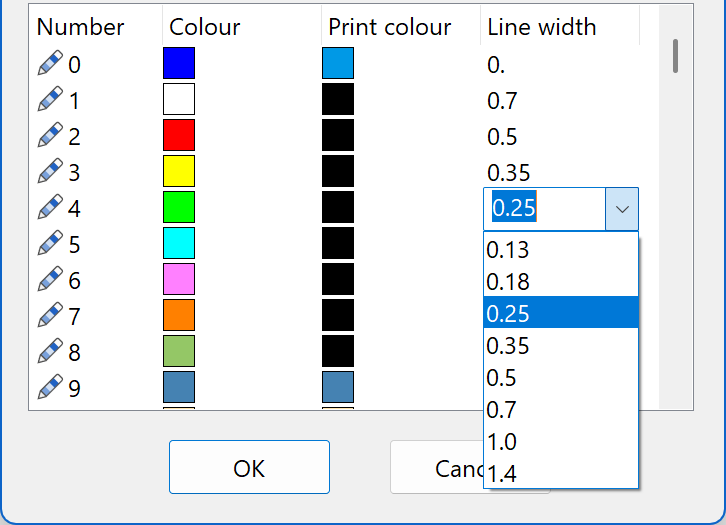Edit the 0.25 line width text field
This screenshot has width=726, height=525.
point(544,209)
